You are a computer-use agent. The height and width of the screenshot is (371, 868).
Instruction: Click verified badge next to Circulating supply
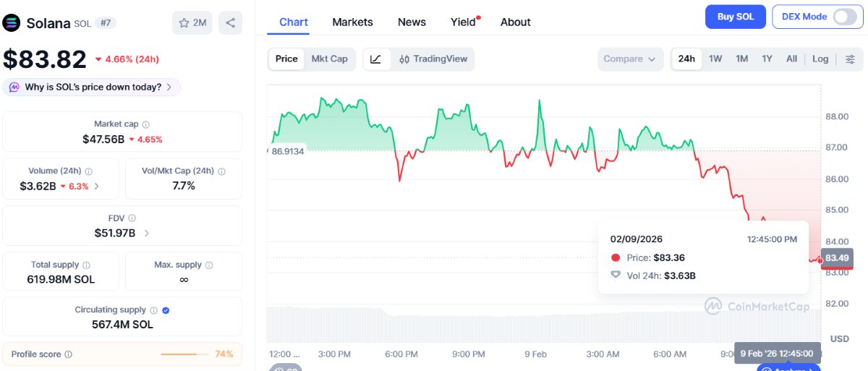click(166, 310)
